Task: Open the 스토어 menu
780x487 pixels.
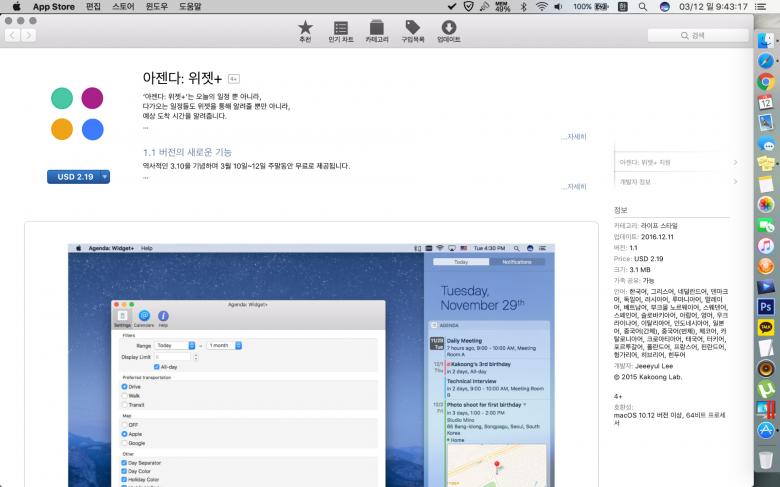Action: [122, 6]
